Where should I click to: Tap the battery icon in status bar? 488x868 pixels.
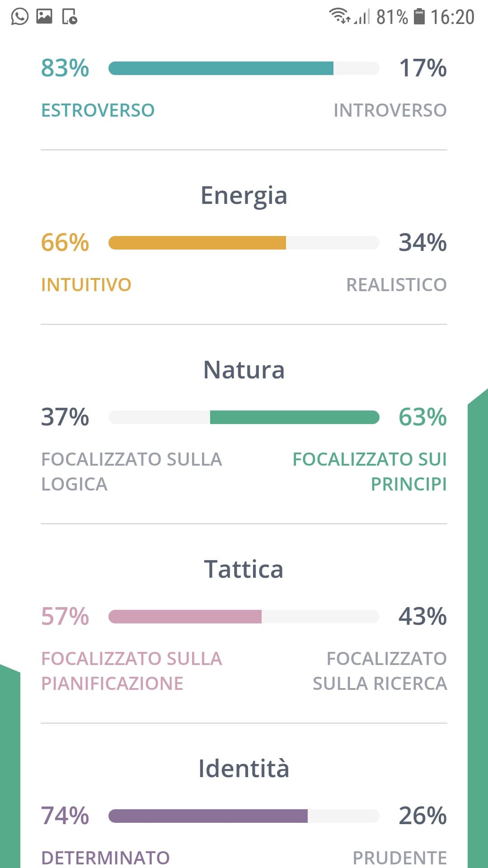tap(420, 17)
